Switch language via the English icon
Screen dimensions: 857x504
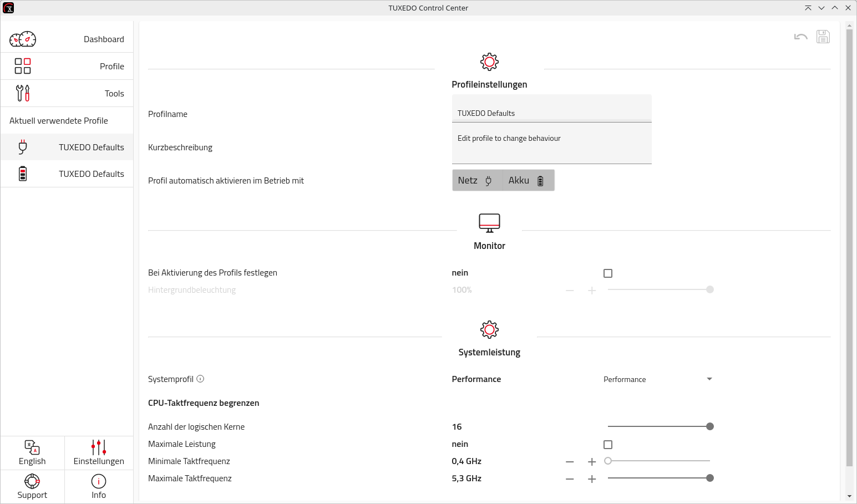pos(32,447)
